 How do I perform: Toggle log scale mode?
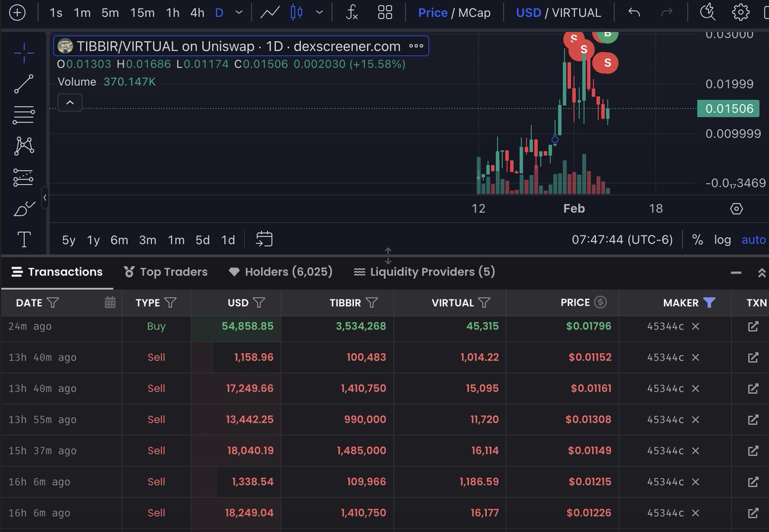(722, 240)
